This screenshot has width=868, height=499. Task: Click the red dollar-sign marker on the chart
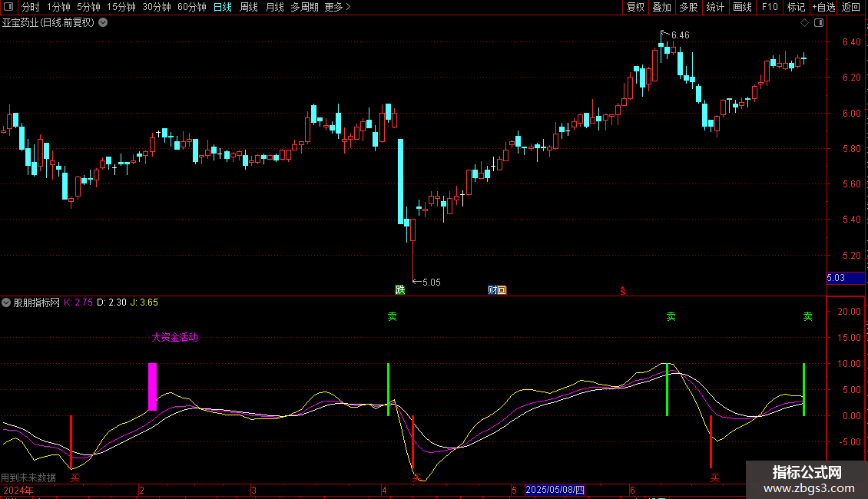(623, 291)
